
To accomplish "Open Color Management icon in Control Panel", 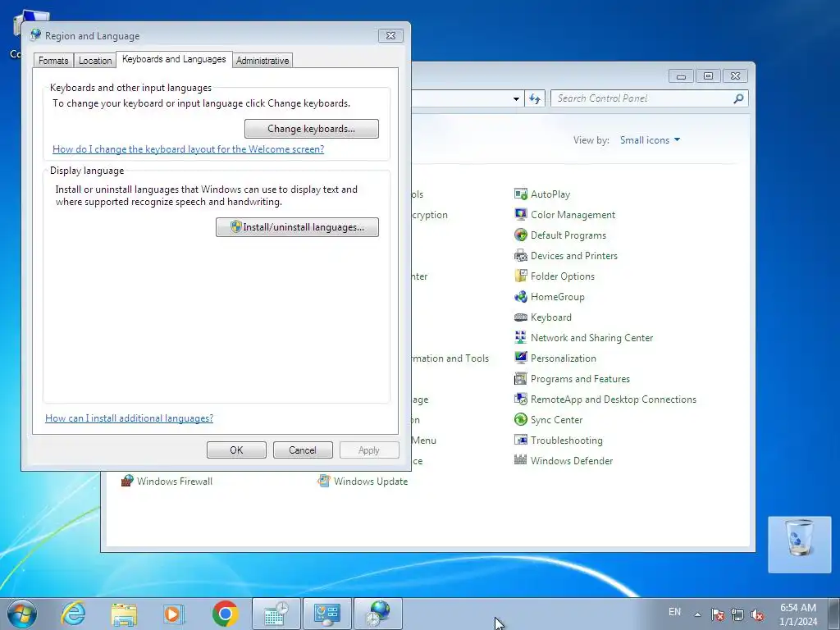I will pos(520,214).
